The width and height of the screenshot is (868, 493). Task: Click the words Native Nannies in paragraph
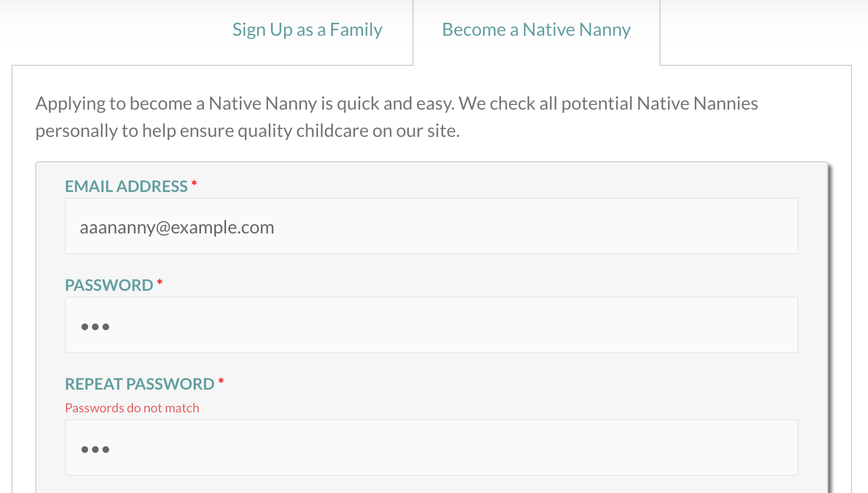coord(698,103)
